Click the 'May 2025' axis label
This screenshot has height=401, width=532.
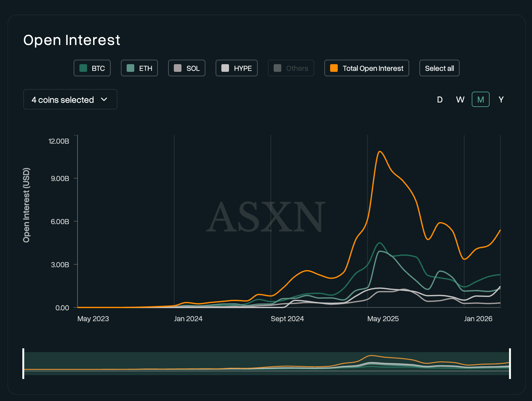383,319
